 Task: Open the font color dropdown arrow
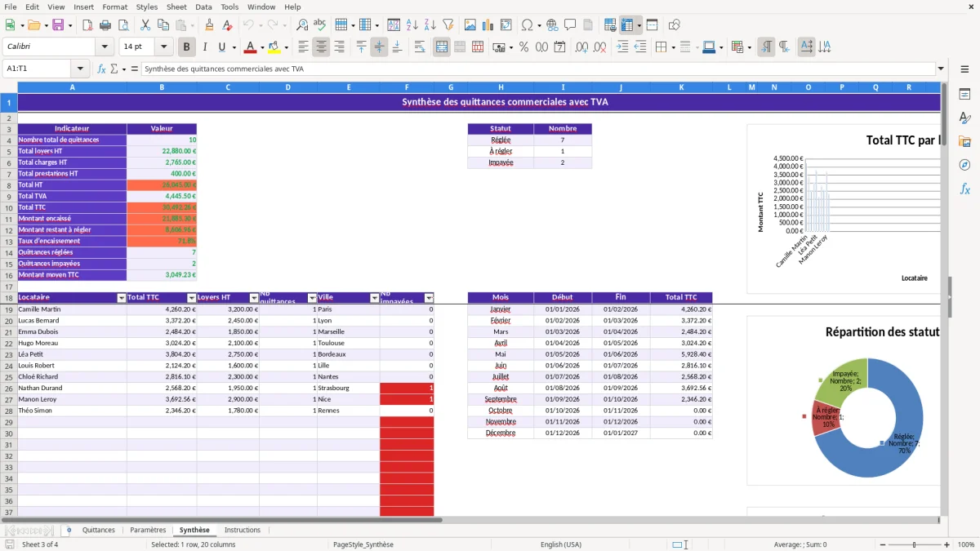[262, 47]
